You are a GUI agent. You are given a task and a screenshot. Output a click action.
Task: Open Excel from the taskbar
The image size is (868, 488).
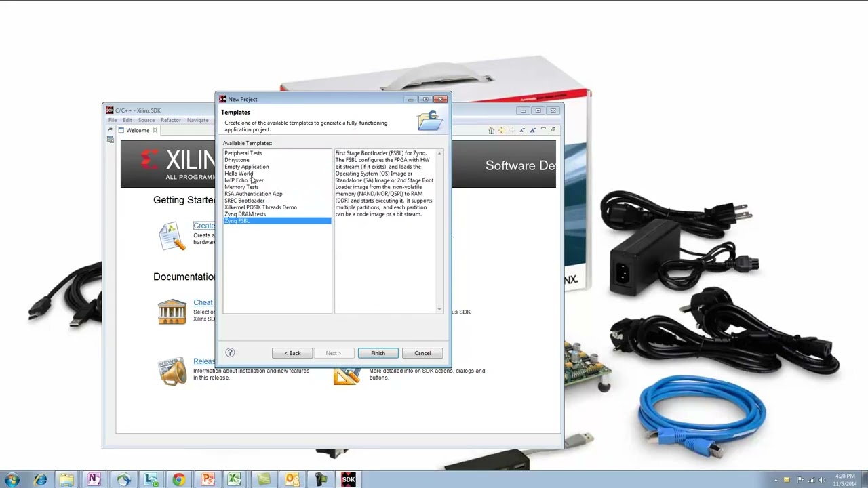(235, 479)
